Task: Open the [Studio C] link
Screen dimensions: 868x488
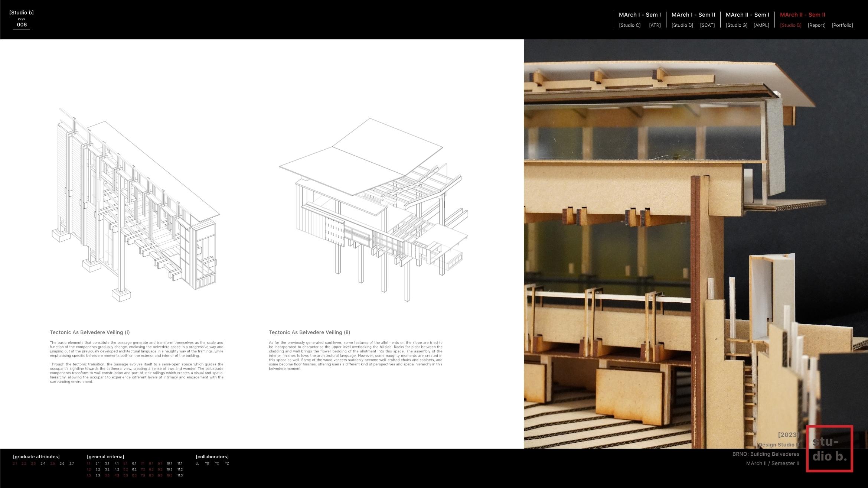Action: (630, 25)
